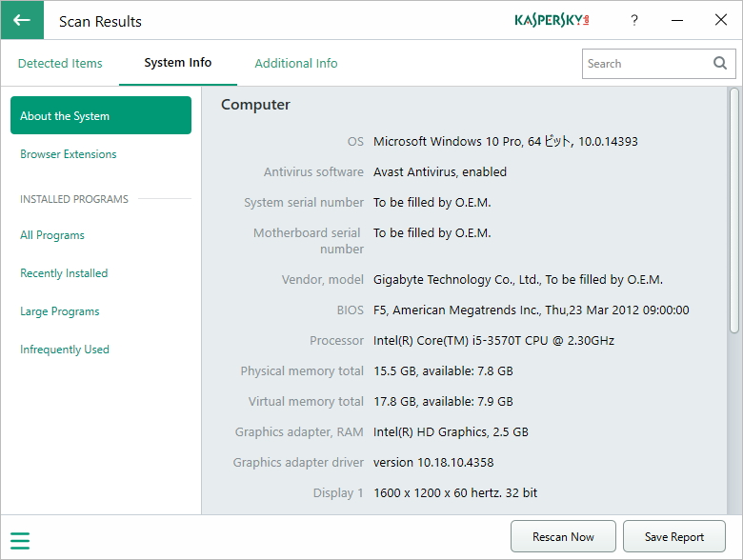The image size is (743, 560).
Task: Click the Kaspersky logo
Action: pos(552,20)
